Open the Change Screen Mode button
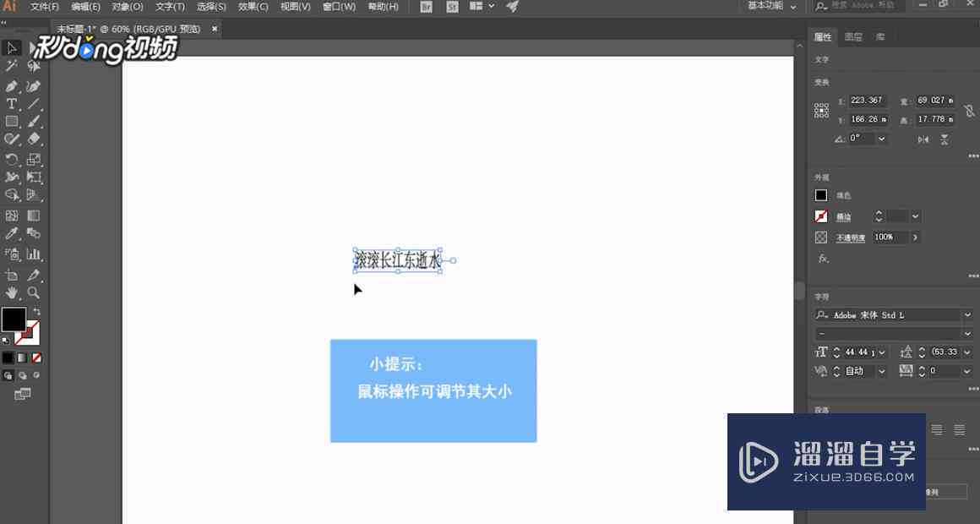The image size is (980, 524). 23,394
